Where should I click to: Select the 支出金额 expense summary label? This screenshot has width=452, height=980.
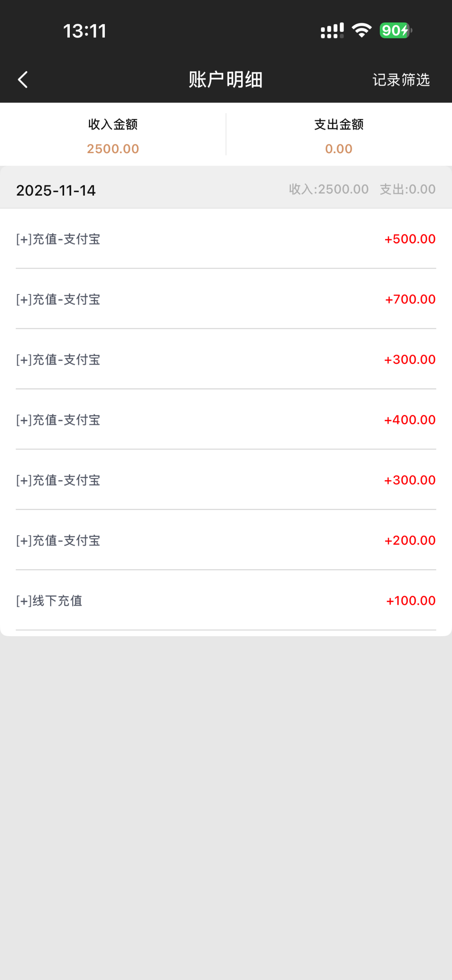point(339,124)
